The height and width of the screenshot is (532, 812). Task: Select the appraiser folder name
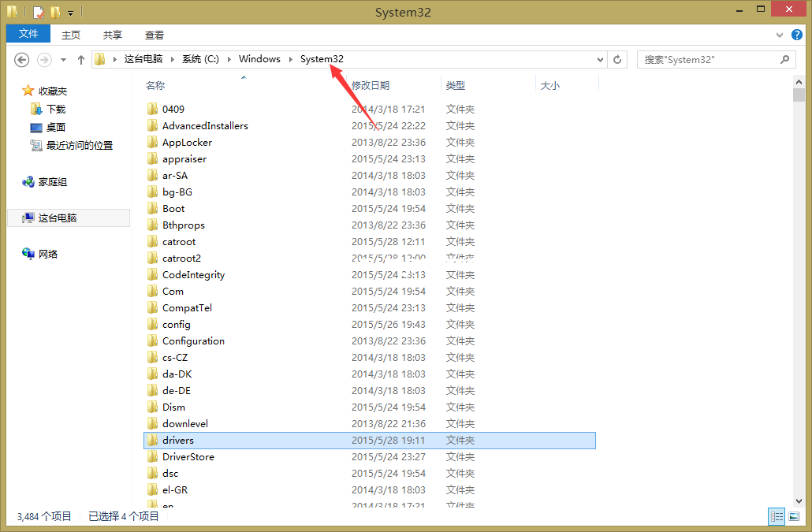[184, 159]
